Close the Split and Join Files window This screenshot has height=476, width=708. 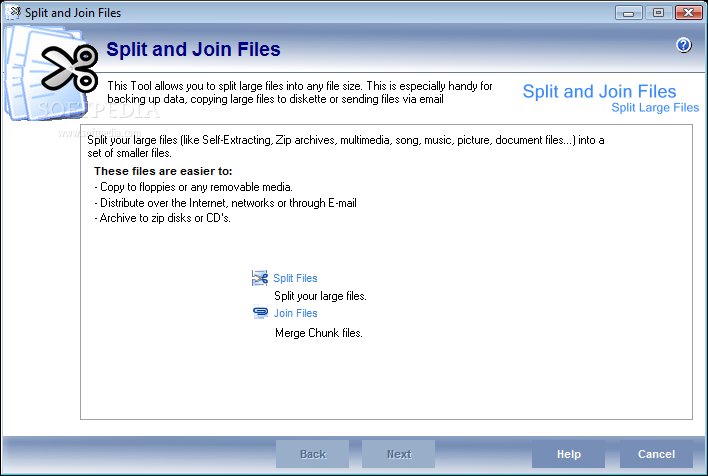tap(689, 13)
